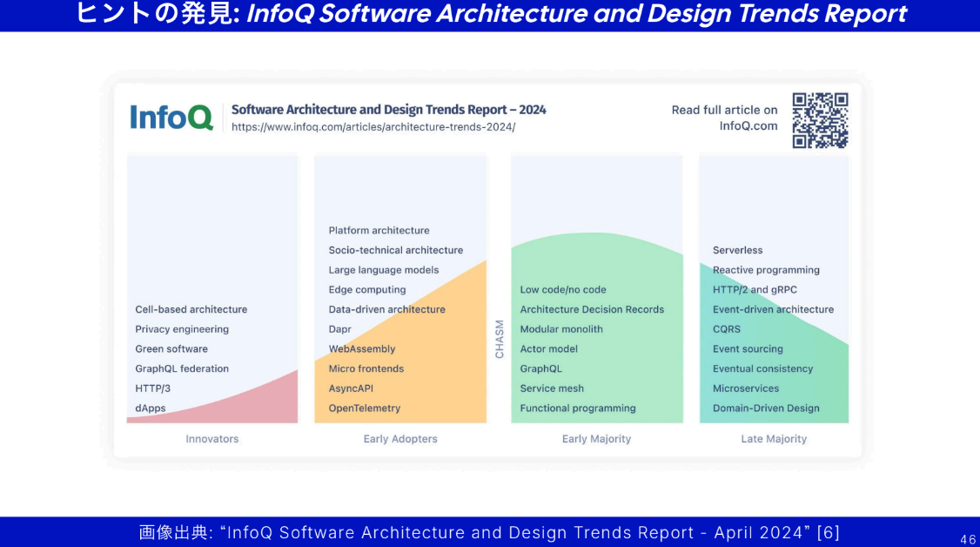This screenshot has height=547, width=980.
Task: Select the Early Adopters column label
Action: [x=400, y=439]
